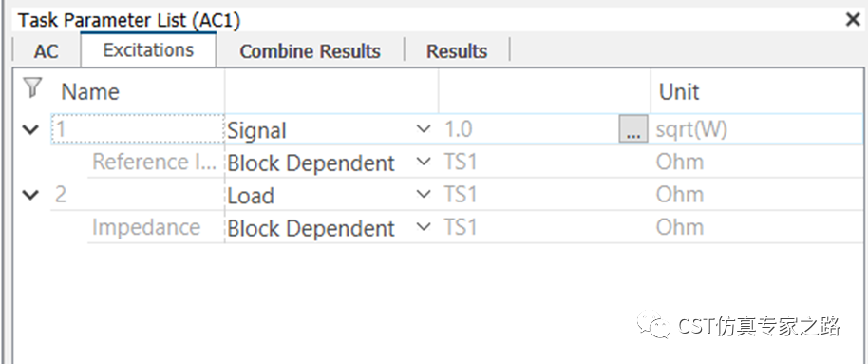Click the 1.0 signal value field
Screen dimensions: 868x364
point(530,130)
